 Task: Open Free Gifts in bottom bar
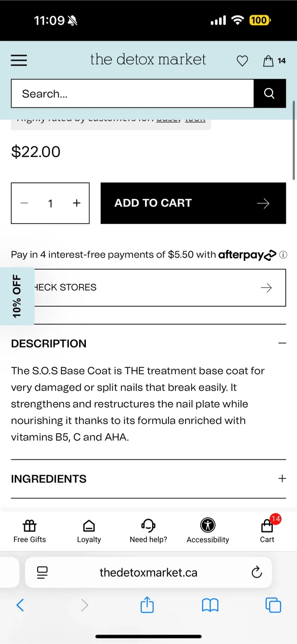[x=30, y=531]
